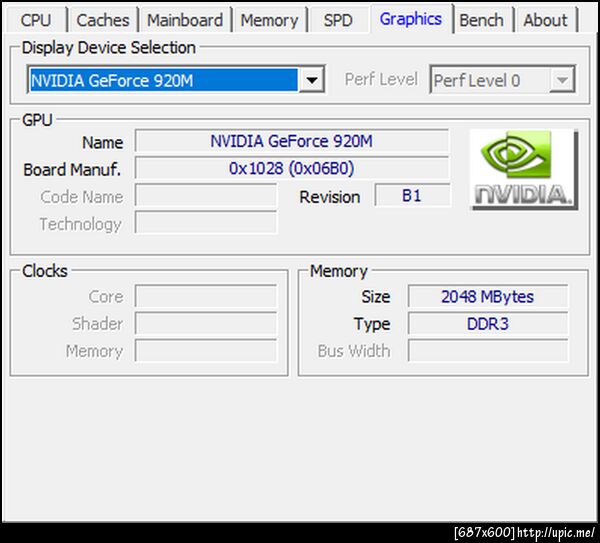Click the Clocks group title
600x543 pixels.
pos(45,271)
